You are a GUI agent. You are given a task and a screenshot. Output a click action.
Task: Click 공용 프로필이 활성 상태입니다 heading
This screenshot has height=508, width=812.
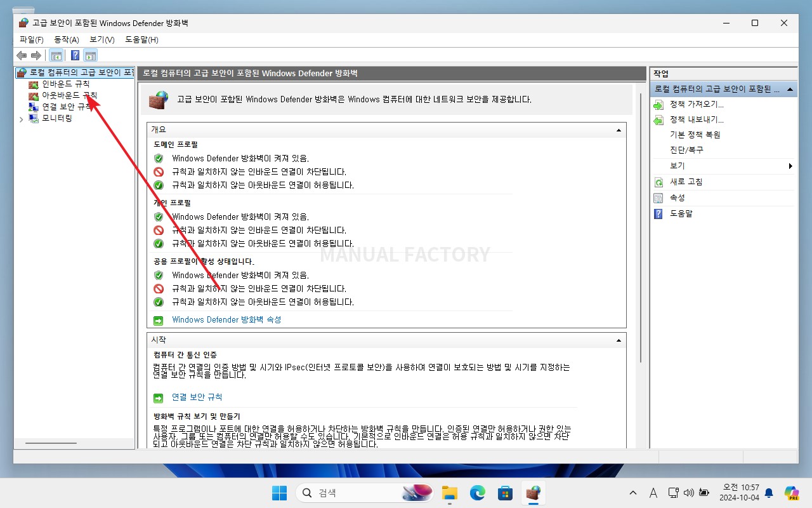coord(204,262)
